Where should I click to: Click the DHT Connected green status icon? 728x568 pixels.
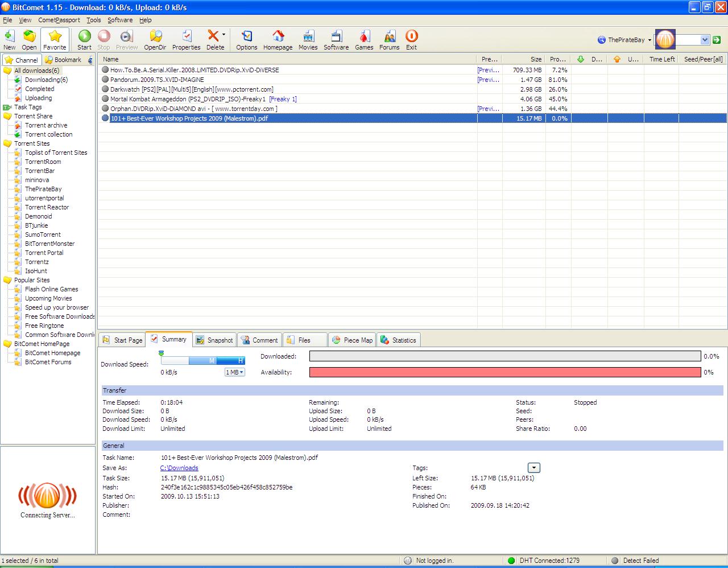click(x=511, y=561)
